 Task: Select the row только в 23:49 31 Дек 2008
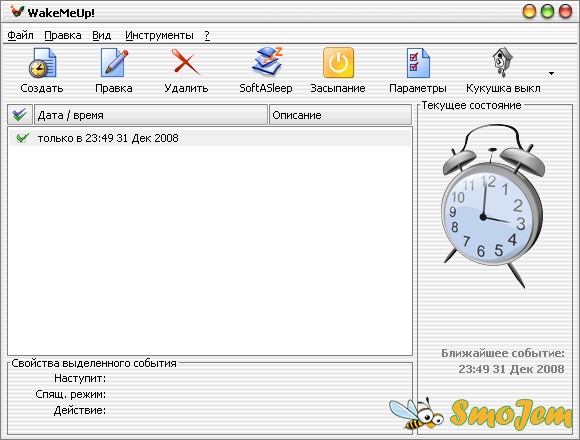coord(209,138)
